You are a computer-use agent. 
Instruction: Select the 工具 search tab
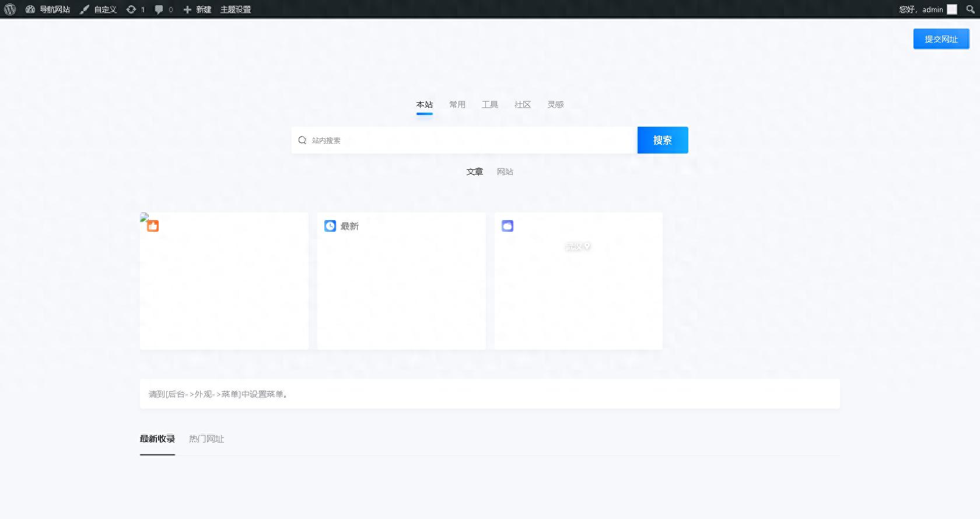[x=490, y=105]
